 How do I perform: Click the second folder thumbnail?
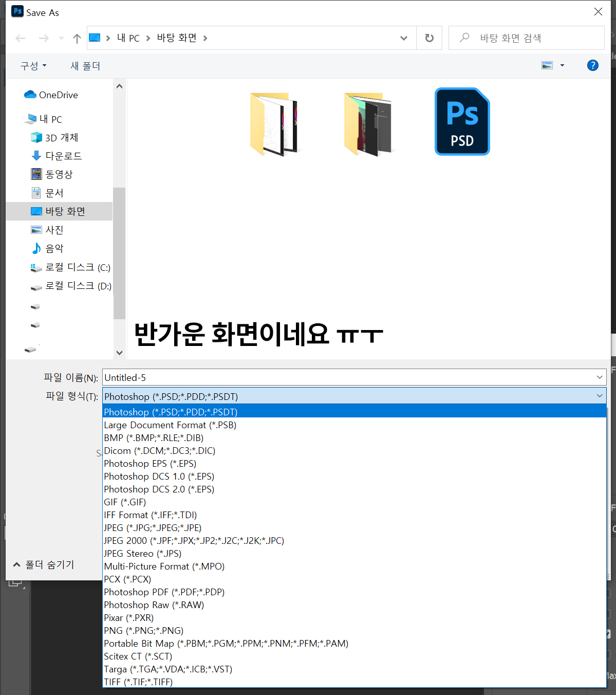(368, 124)
